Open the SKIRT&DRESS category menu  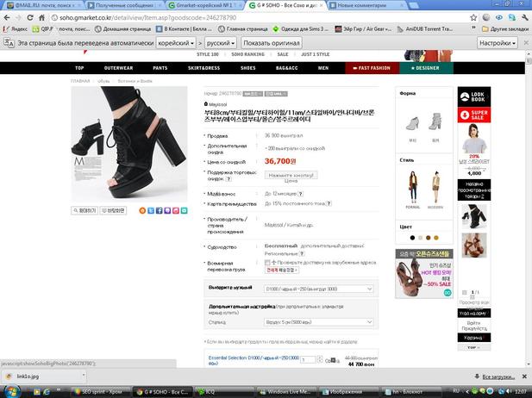click(x=203, y=68)
